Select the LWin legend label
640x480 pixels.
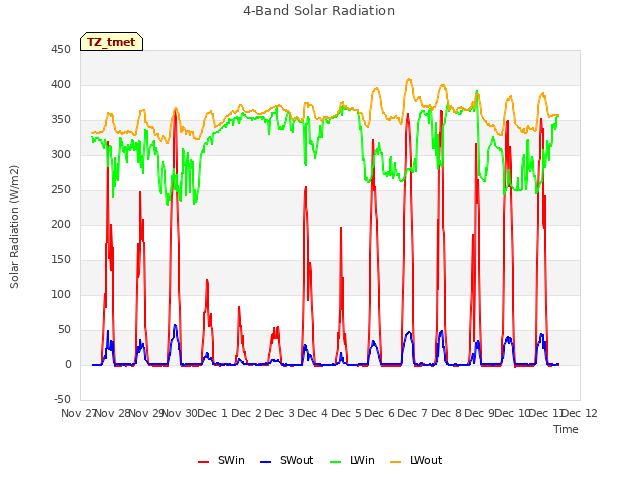coord(362,460)
